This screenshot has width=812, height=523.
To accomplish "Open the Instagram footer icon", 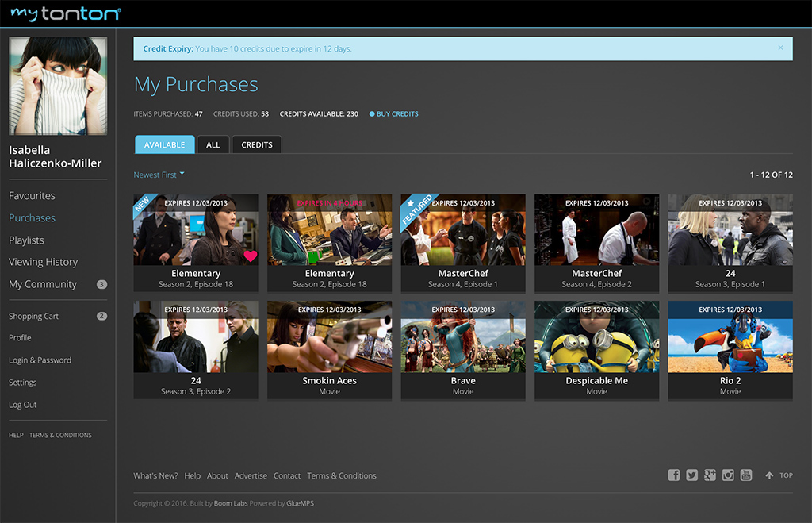I will [728, 475].
